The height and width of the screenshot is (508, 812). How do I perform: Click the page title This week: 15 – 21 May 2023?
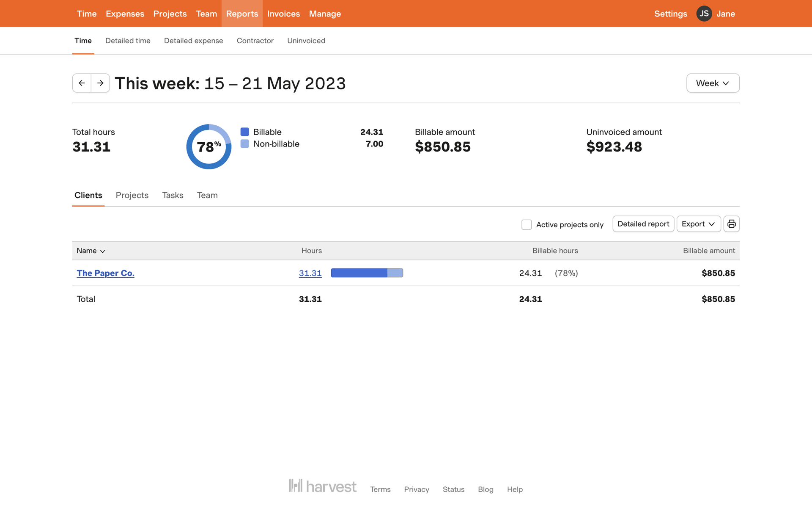[230, 83]
